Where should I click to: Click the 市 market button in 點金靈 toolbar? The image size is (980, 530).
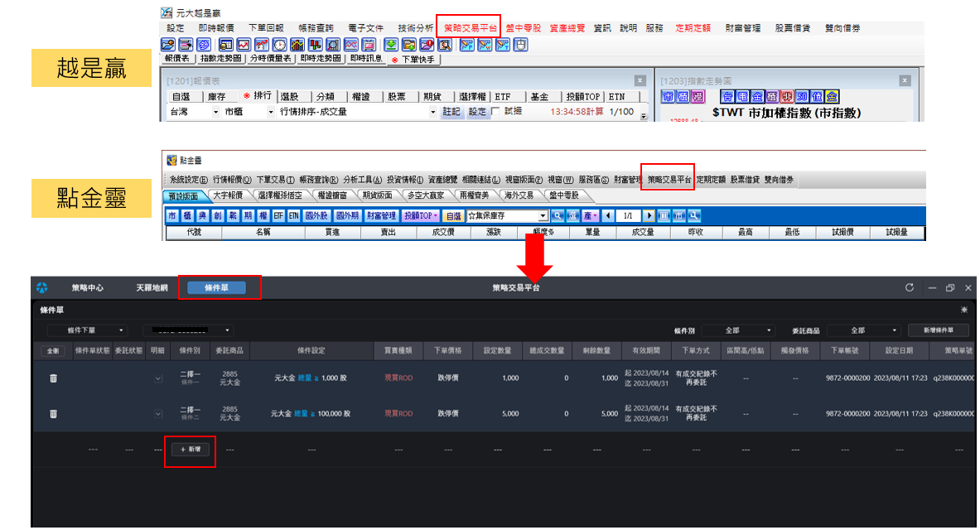172,215
